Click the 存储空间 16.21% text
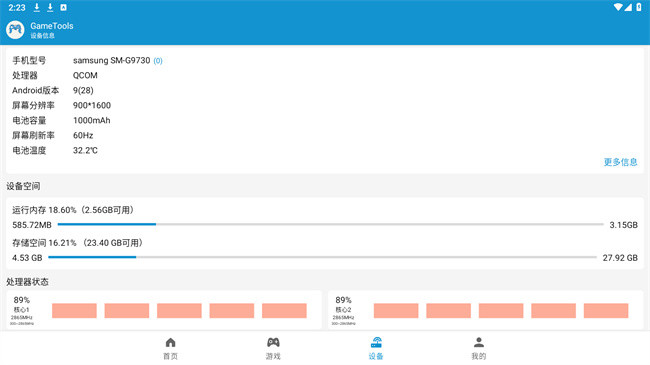Screen dimensions: 650x365 pyautogui.click(x=44, y=243)
